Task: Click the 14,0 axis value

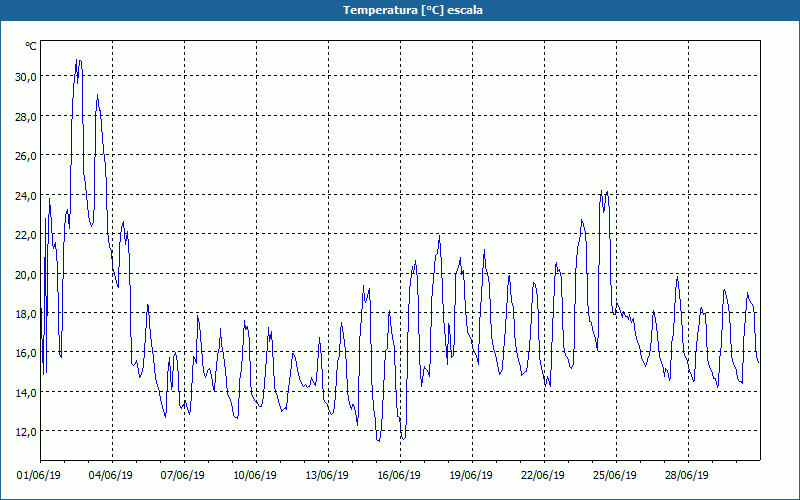Action: point(26,393)
